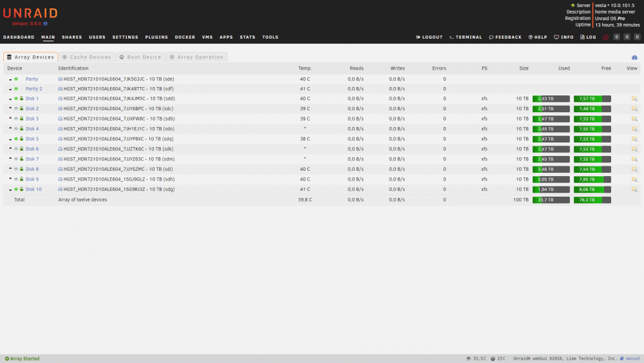Click Disk 5 green status ball

16,139
